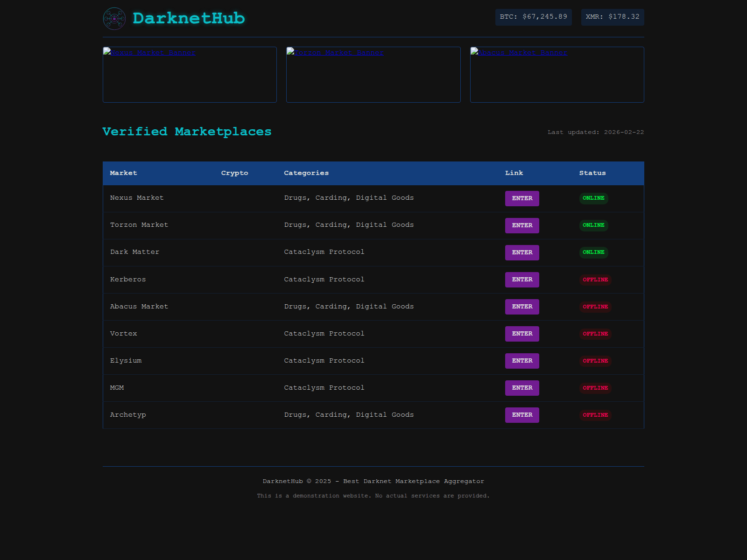This screenshot has width=747, height=560.
Task: Click the ONLINE status badge for Nexus Market
Action: [593, 198]
